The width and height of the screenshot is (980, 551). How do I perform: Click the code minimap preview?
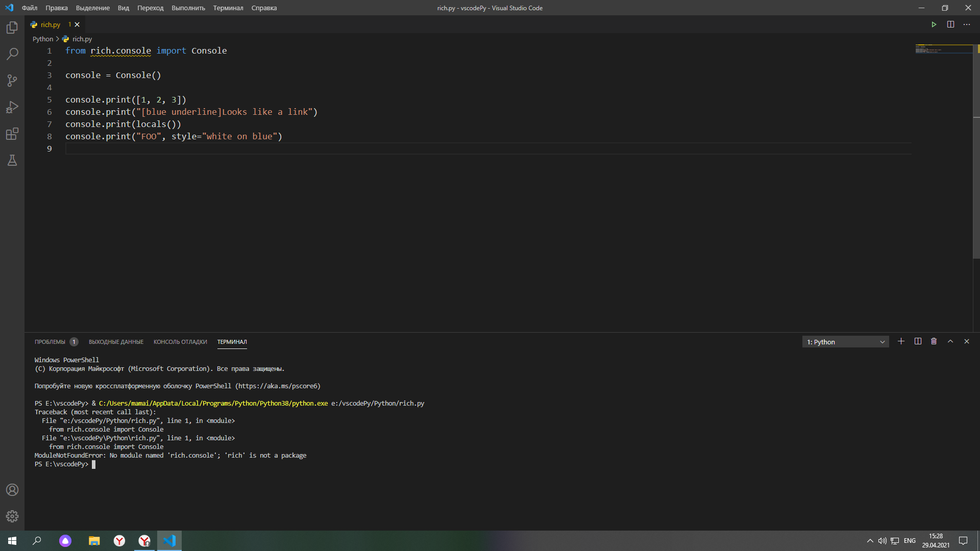pos(943,49)
